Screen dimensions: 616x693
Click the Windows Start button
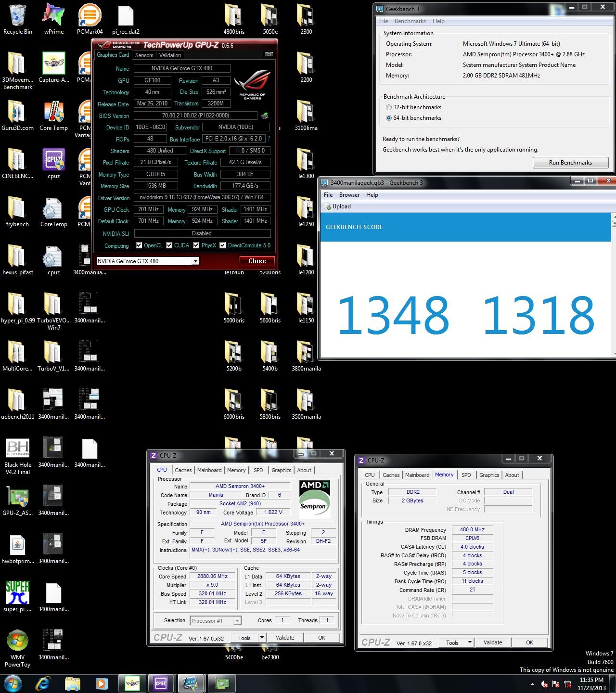pyautogui.click(x=13, y=683)
